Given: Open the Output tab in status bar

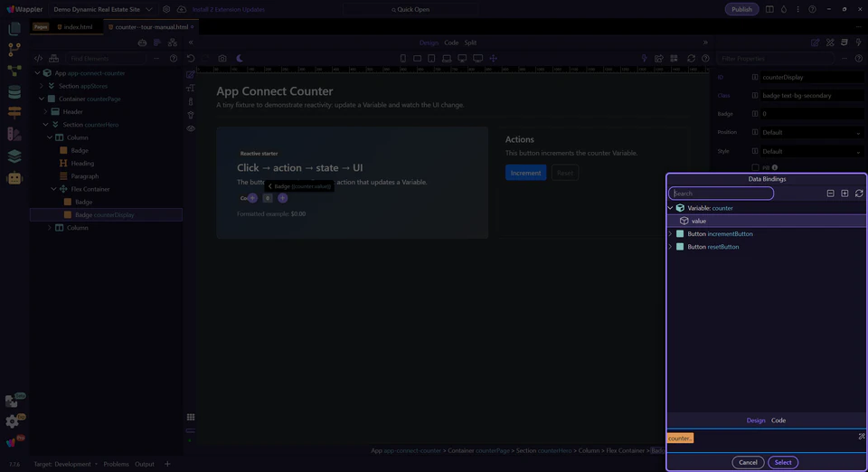Looking at the screenshot, I should click(x=145, y=464).
